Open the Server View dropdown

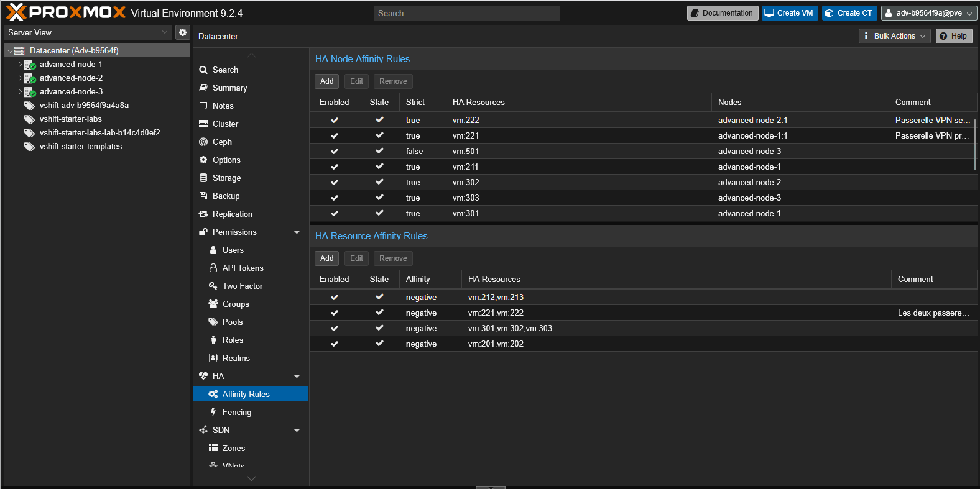click(165, 32)
